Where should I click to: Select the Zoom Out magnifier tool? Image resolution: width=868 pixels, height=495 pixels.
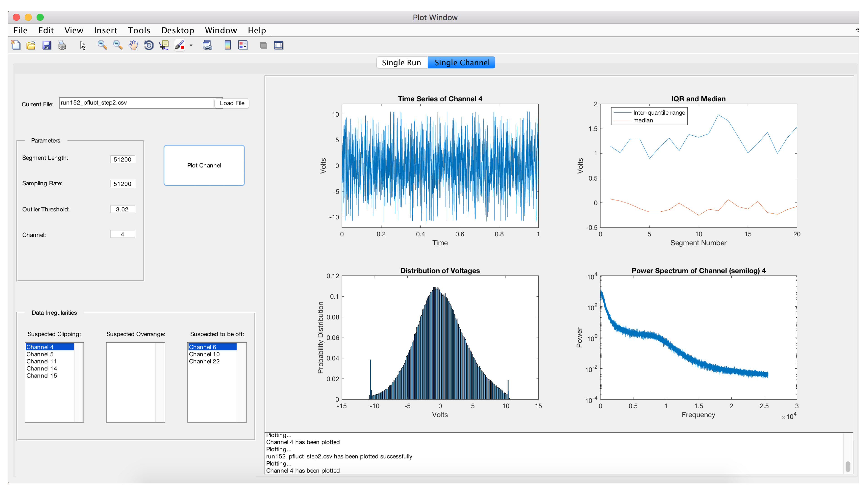pos(117,45)
